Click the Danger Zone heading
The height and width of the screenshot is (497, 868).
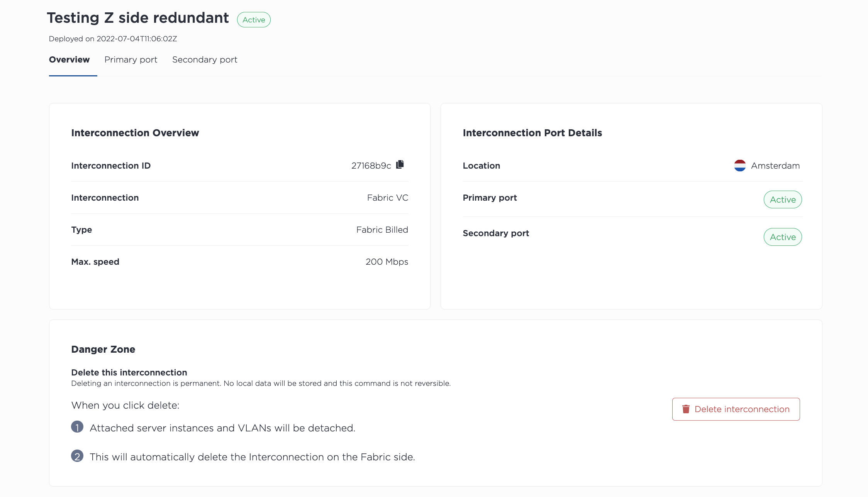pyautogui.click(x=103, y=349)
